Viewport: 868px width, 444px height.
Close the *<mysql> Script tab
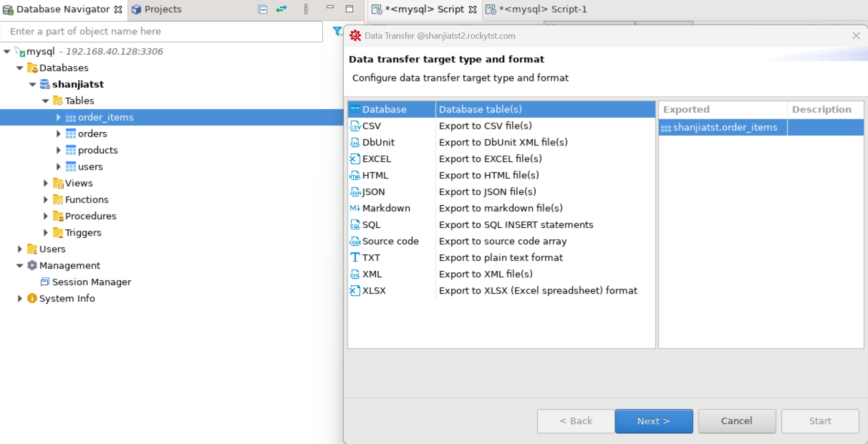(473, 10)
